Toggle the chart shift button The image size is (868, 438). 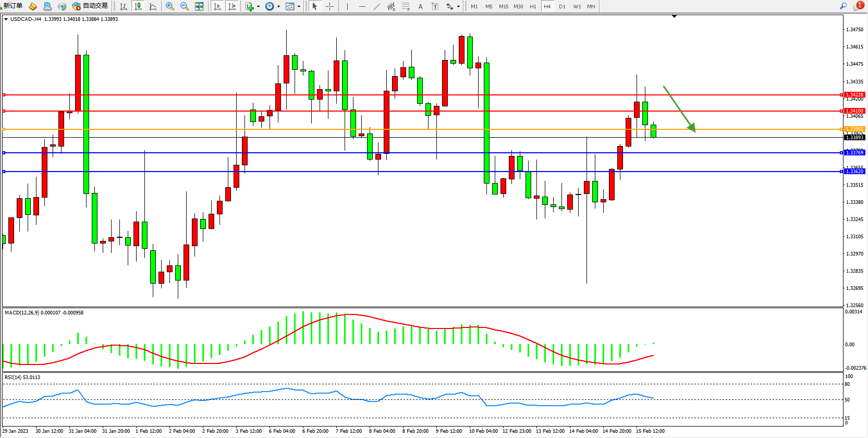click(x=232, y=6)
